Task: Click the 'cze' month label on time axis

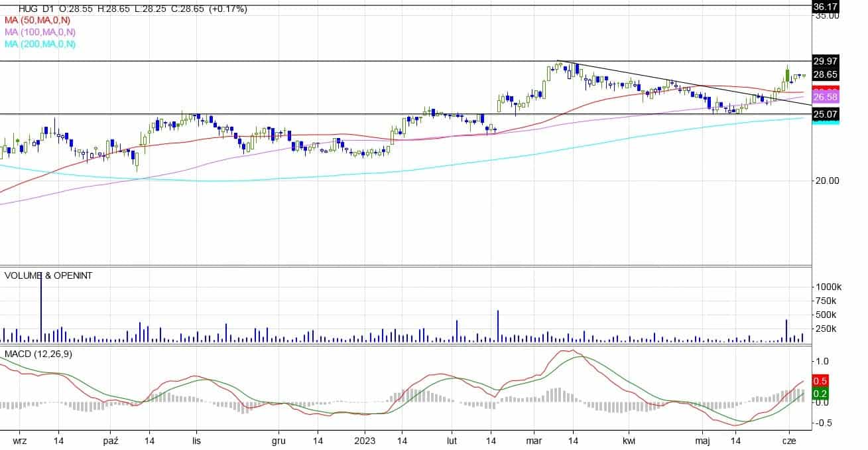Action: coord(789,441)
